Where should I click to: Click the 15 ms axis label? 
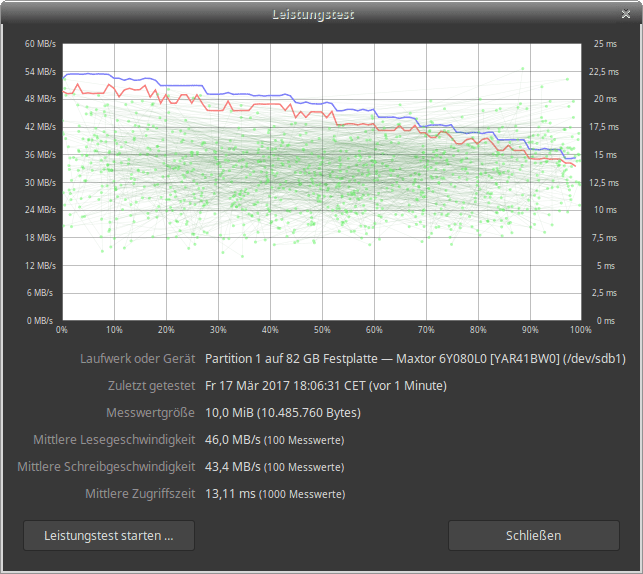point(605,155)
